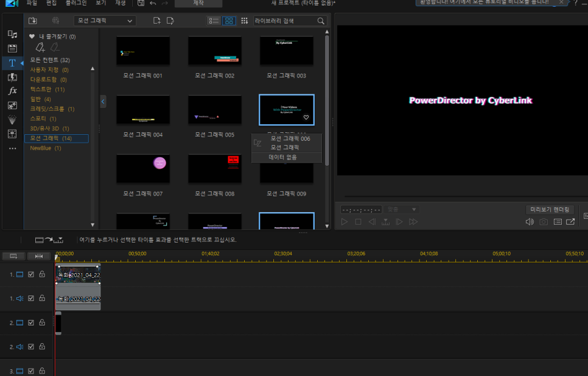Click the library search magnifier icon
Screen dimensions: 588x376
tap(321, 21)
